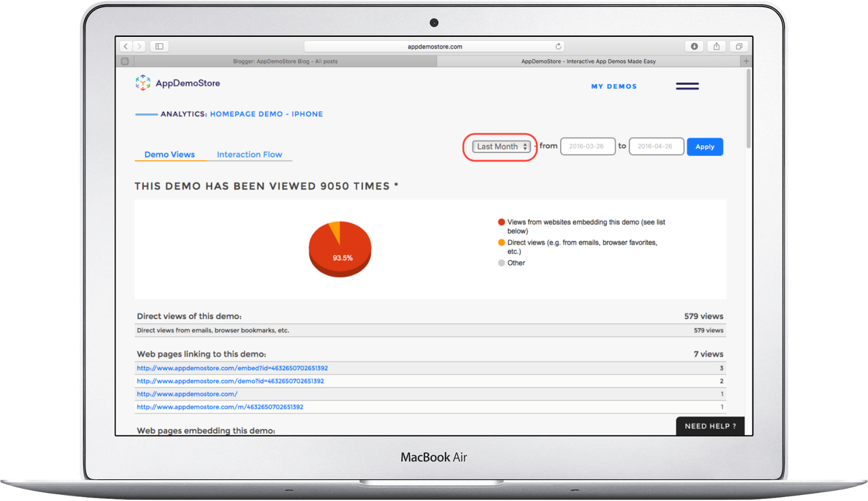Click the NEED HELP ? button
This screenshot has width=868, height=501.
(710, 426)
